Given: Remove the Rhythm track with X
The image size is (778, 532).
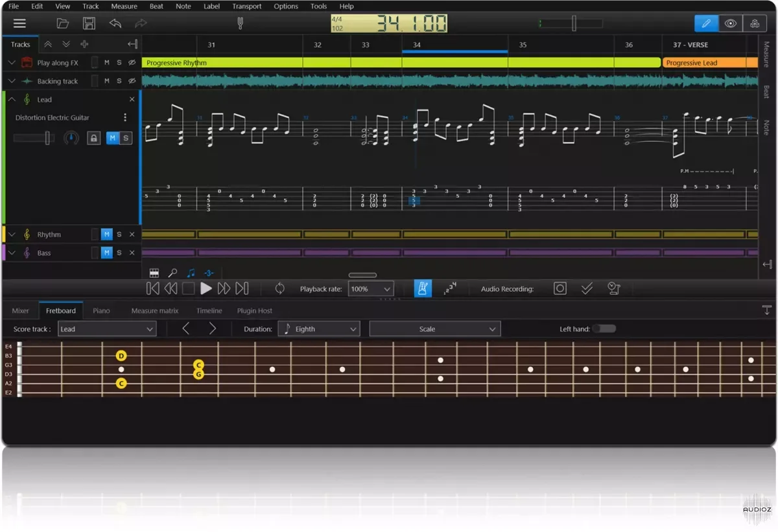Looking at the screenshot, I should [132, 235].
